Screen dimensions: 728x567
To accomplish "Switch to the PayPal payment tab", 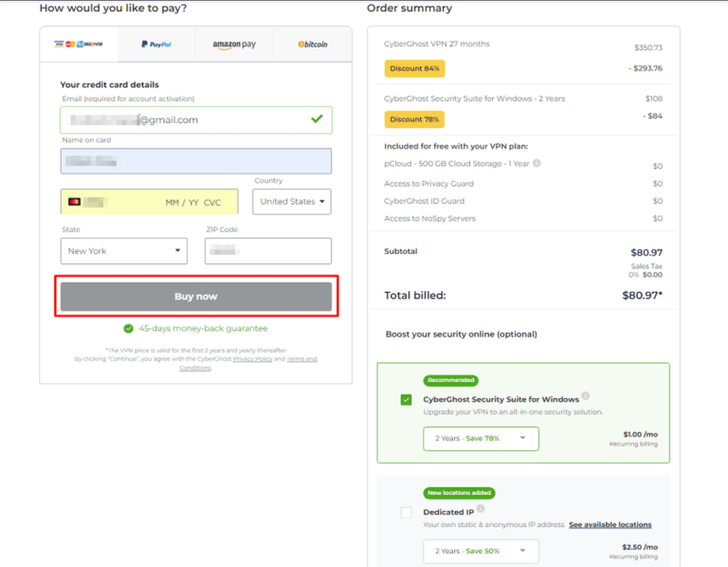I will [x=156, y=45].
